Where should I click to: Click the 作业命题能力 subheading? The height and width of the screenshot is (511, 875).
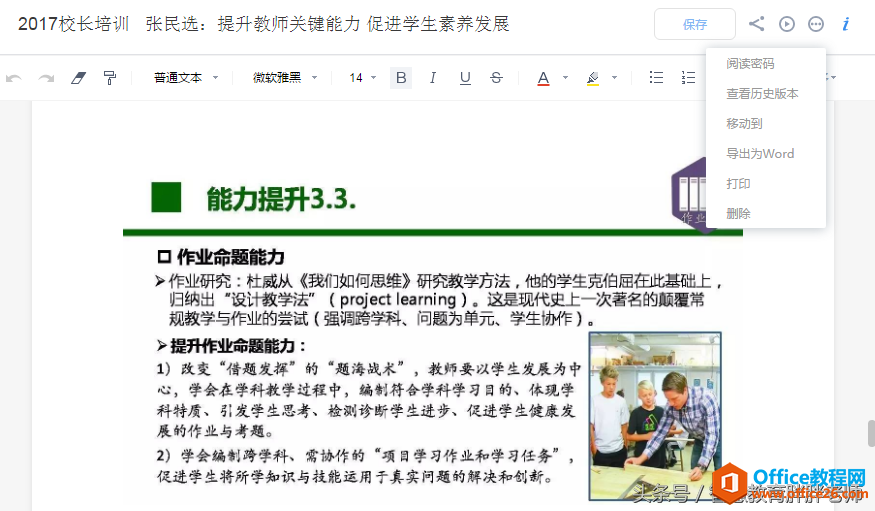[230, 257]
